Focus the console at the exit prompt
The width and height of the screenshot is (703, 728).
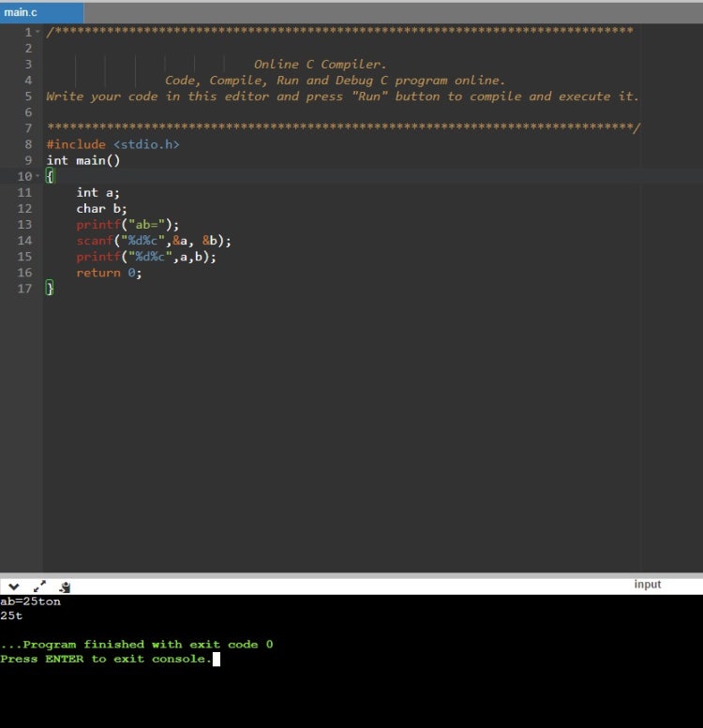216,660
